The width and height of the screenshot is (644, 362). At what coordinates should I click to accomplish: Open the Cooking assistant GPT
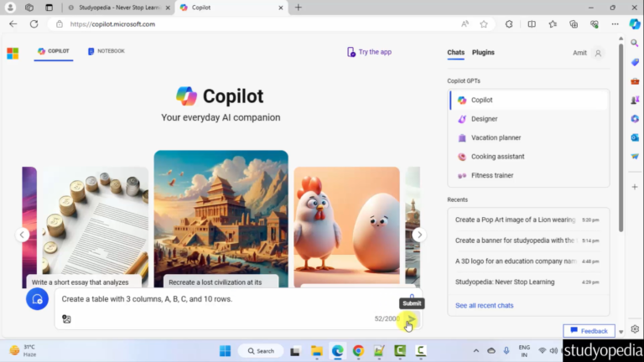pyautogui.click(x=528, y=157)
